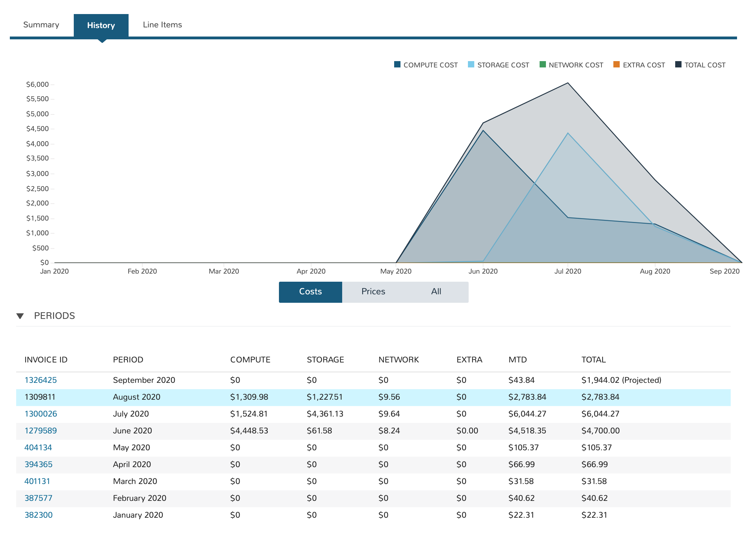The image size is (756, 536).
Task: Open invoice 404134 for May 2020
Action: coord(38,447)
